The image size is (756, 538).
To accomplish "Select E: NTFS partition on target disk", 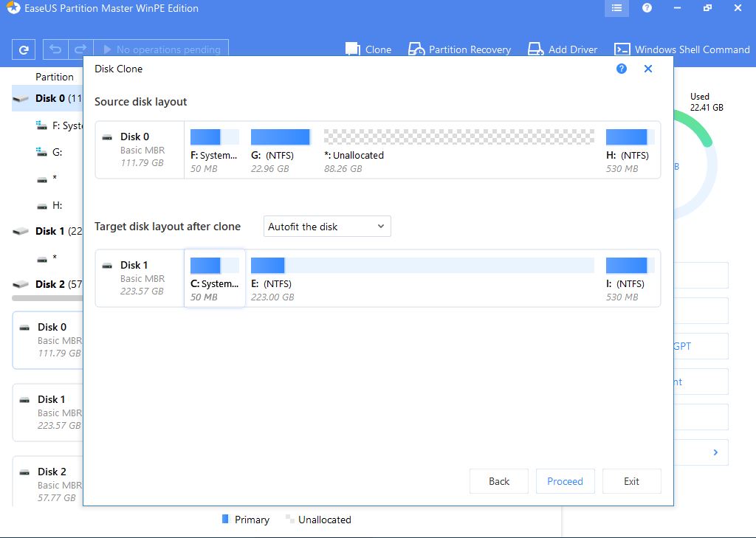I will [422, 278].
